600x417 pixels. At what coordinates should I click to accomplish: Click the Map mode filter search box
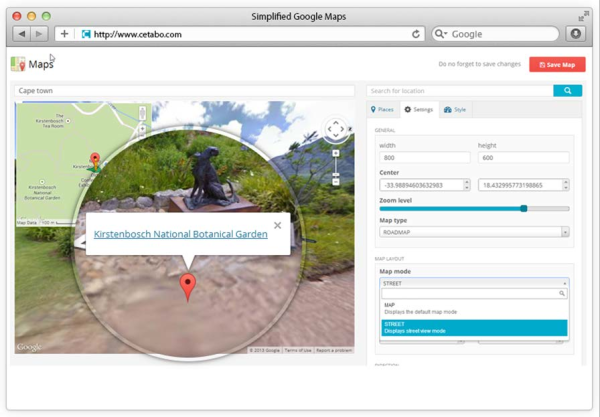[474, 293]
